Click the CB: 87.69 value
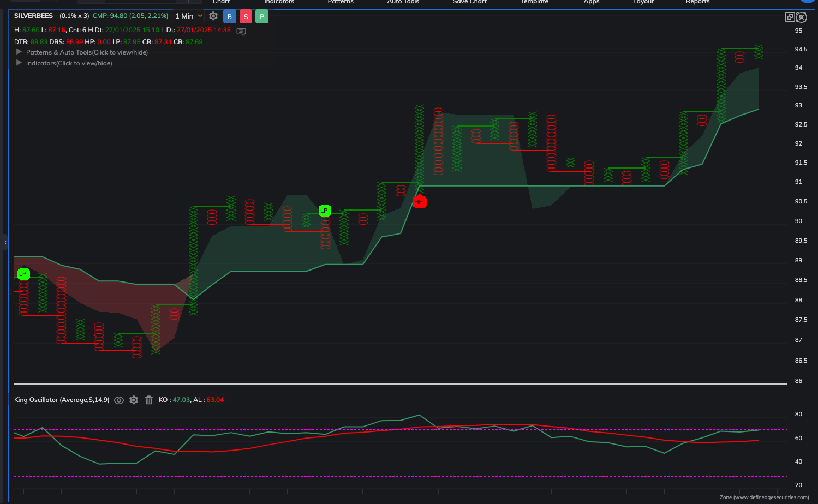 click(x=188, y=42)
